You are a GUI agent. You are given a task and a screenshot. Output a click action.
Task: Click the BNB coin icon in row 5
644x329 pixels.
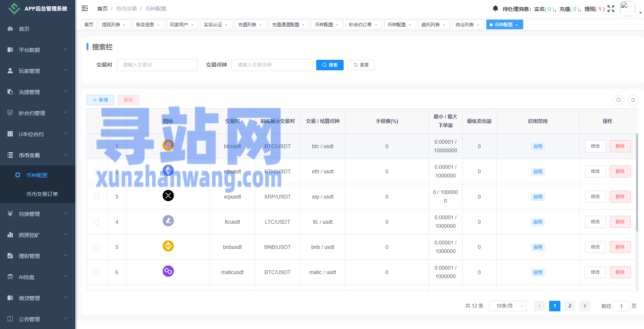point(168,246)
